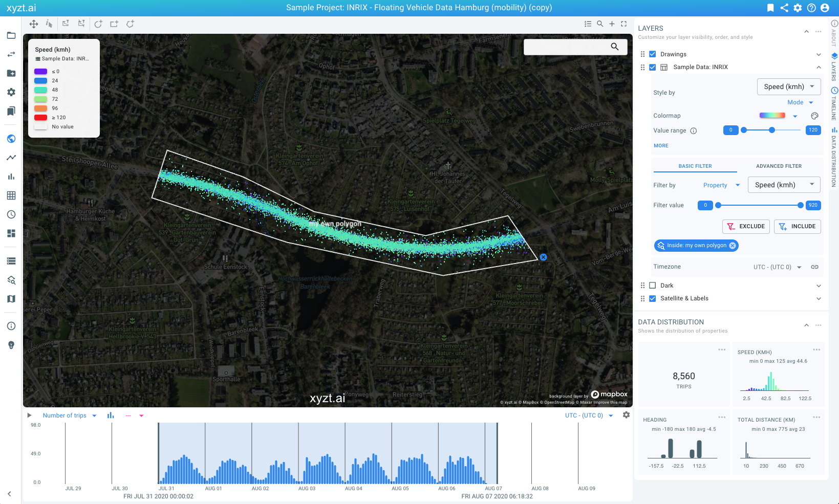Collapse the DATA DISTRIBUTION panel
This screenshot has height=504, width=839.
[x=806, y=325]
